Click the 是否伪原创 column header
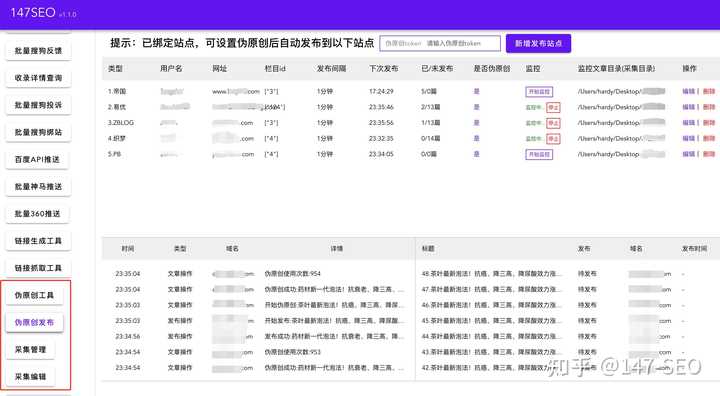The image size is (720, 396). click(492, 68)
